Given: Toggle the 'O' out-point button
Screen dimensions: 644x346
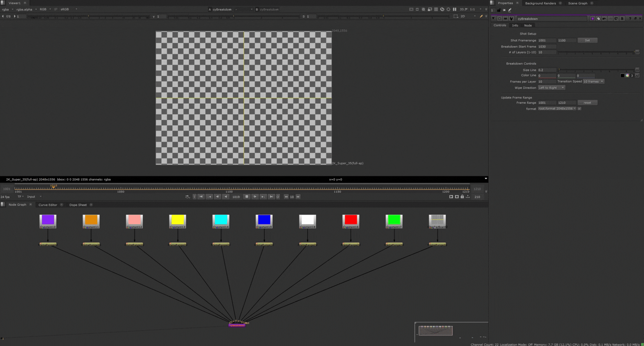Looking at the screenshot, I should point(278,197).
